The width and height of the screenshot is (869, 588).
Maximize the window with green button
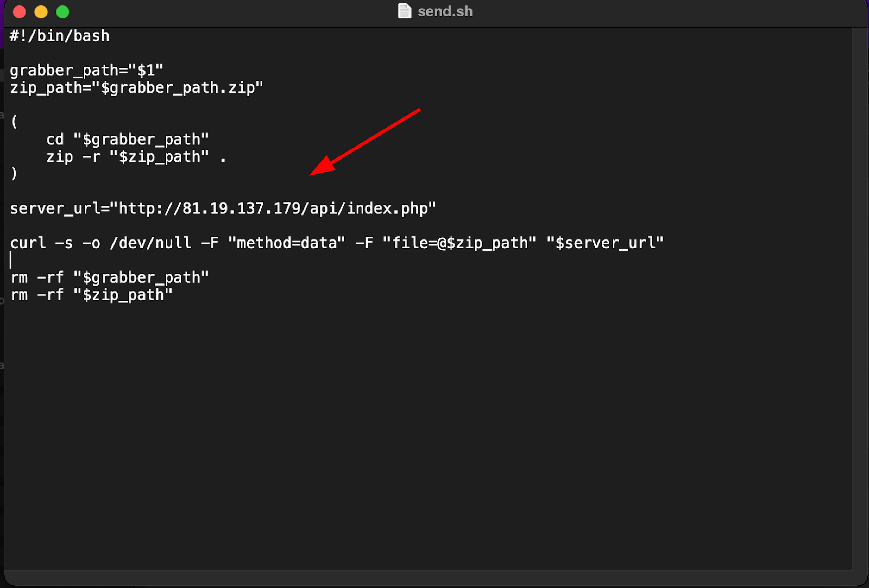coord(62,12)
